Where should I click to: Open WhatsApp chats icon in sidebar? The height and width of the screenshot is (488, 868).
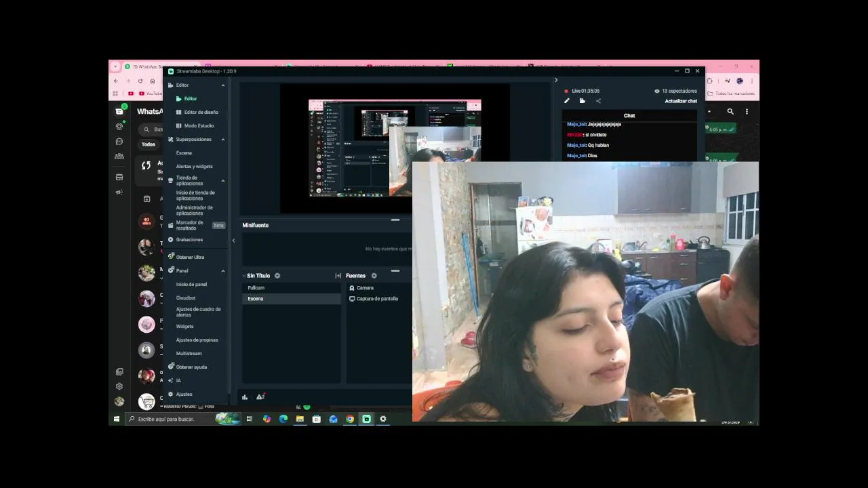coord(119,111)
